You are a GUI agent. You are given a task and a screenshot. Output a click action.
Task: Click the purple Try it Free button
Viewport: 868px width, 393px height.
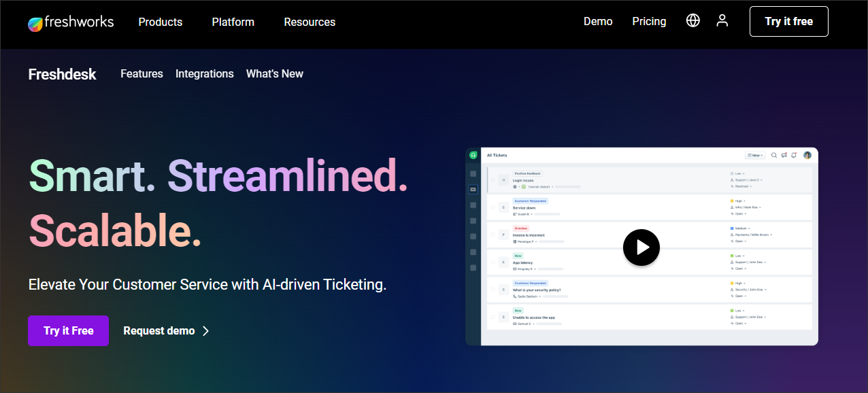click(x=69, y=330)
